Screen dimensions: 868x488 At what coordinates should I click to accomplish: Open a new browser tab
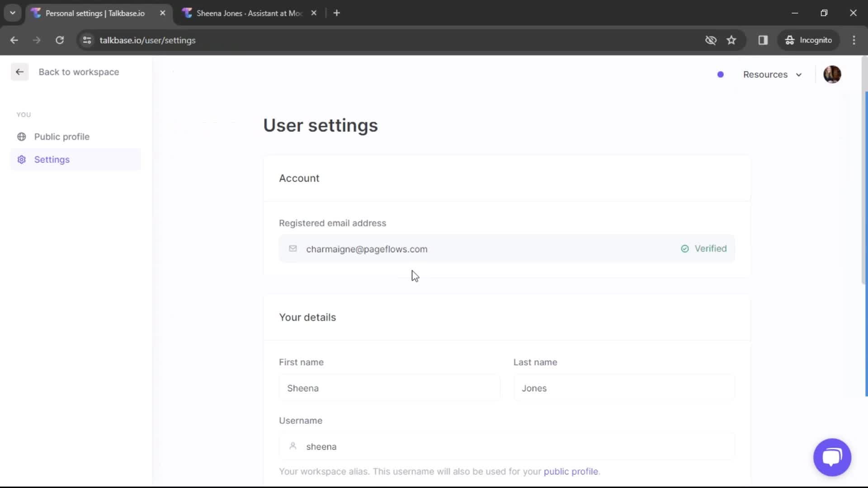click(337, 13)
